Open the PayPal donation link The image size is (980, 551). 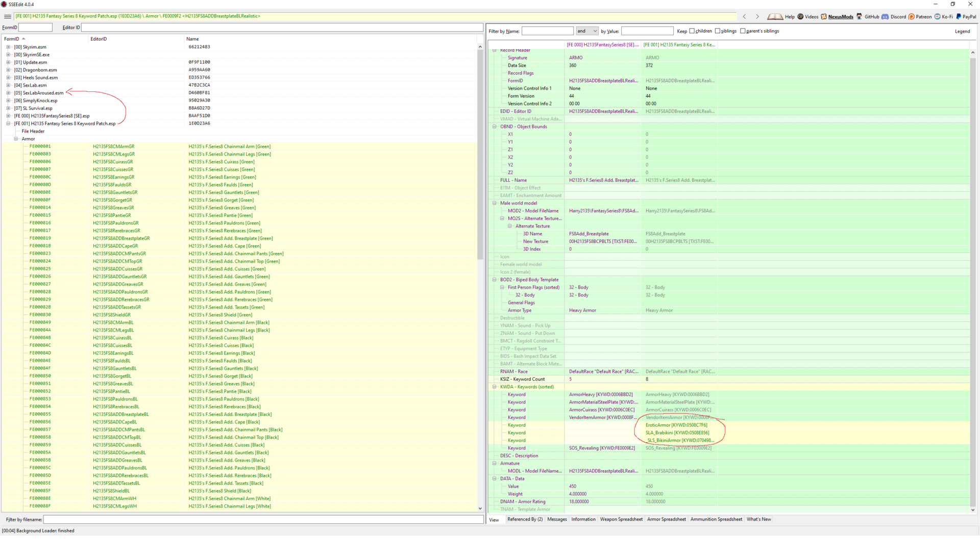966,17
